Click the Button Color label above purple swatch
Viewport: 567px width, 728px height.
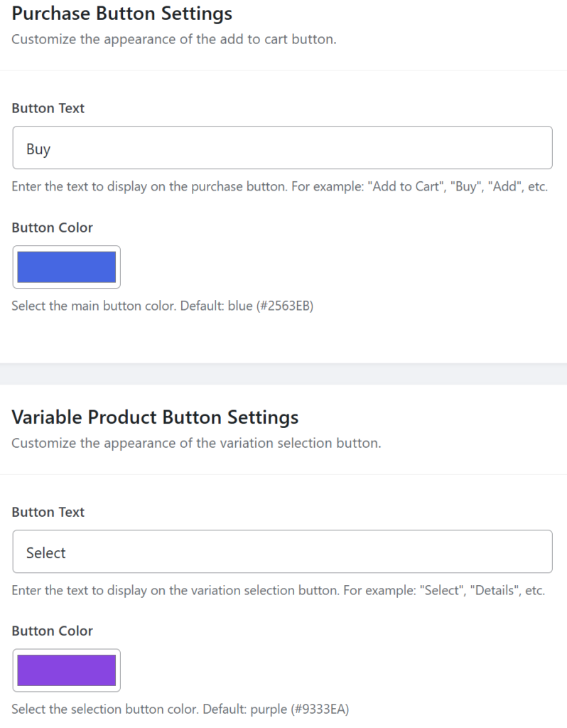pos(53,631)
